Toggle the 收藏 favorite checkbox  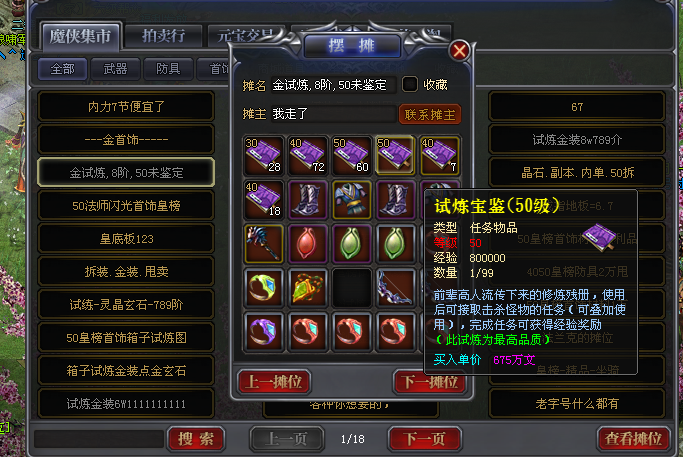coord(409,84)
